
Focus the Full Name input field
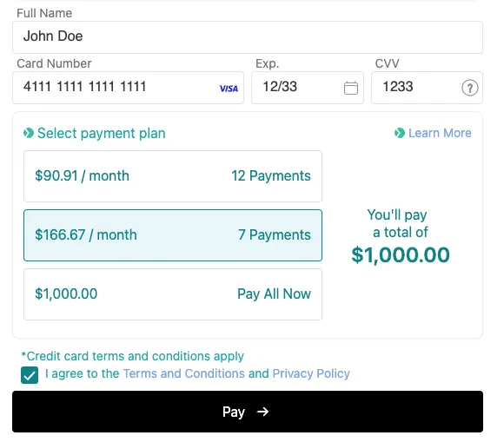[248, 37]
